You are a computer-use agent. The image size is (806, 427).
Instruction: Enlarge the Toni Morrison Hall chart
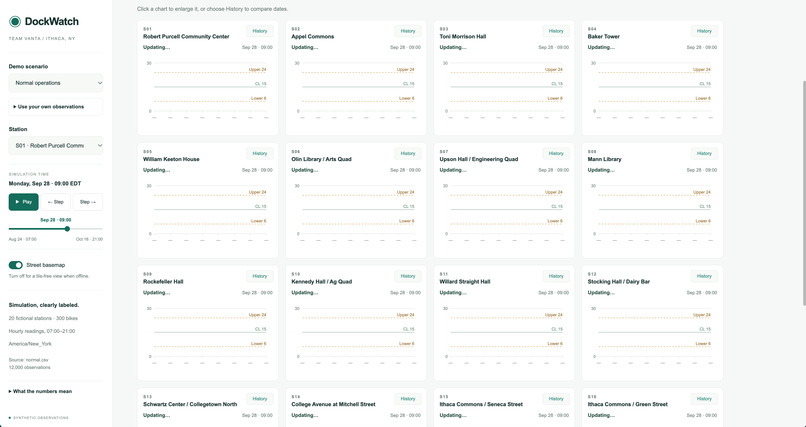coord(504,89)
